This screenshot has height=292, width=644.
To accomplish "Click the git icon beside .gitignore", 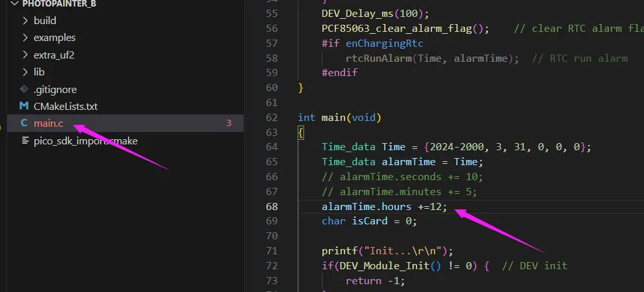I will (24, 89).
